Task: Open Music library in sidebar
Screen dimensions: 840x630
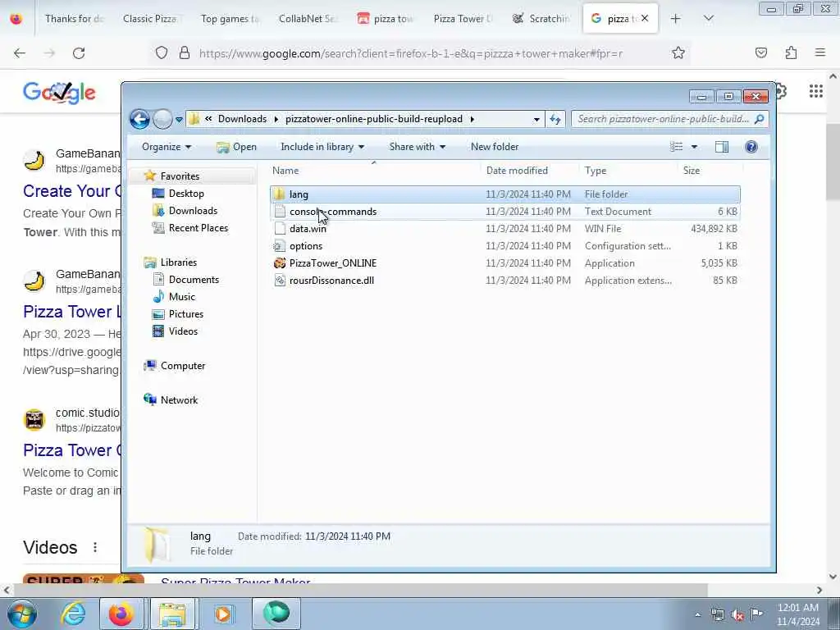Action: [x=181, y=297]
